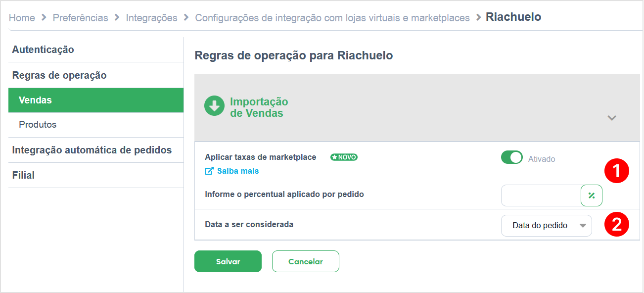Click the green NOVO badge
Image resolution: width=644 pixels, height=293 pixels.
[x=344, y=157]
